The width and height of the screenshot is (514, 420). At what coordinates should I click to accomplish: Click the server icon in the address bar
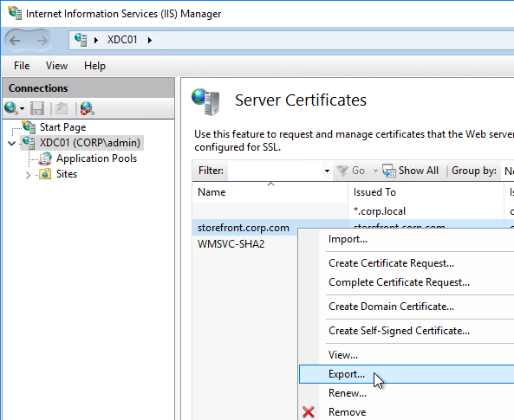tap(81, 40)
